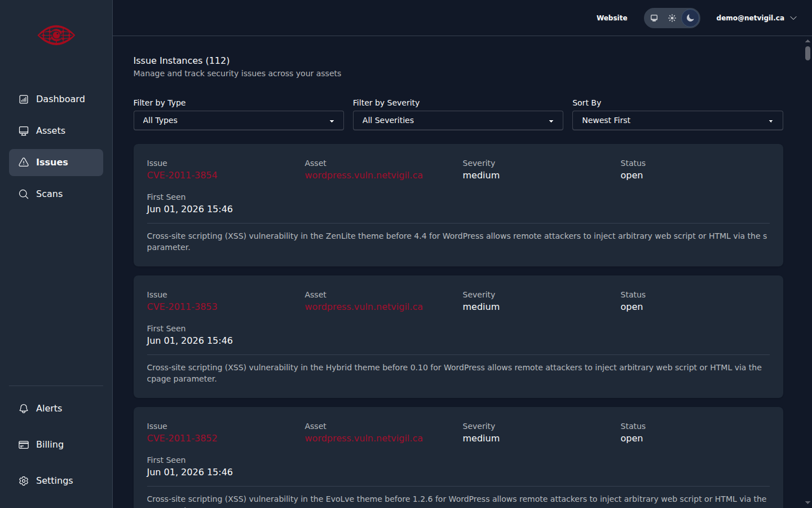Click the scrollbar up arrow
812x508 pixels.
click(807, 41)
